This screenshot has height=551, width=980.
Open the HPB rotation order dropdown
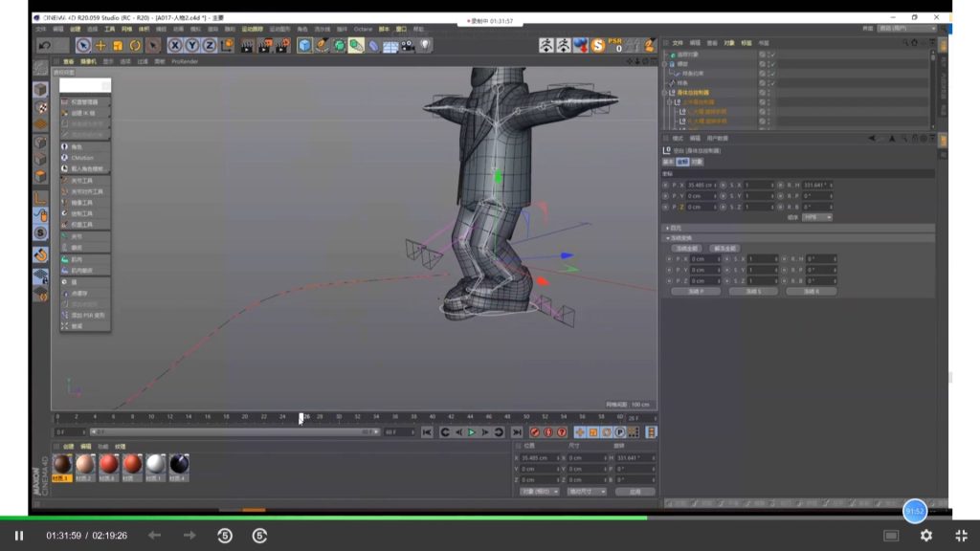pyautogui.click(x=816, y=217)
